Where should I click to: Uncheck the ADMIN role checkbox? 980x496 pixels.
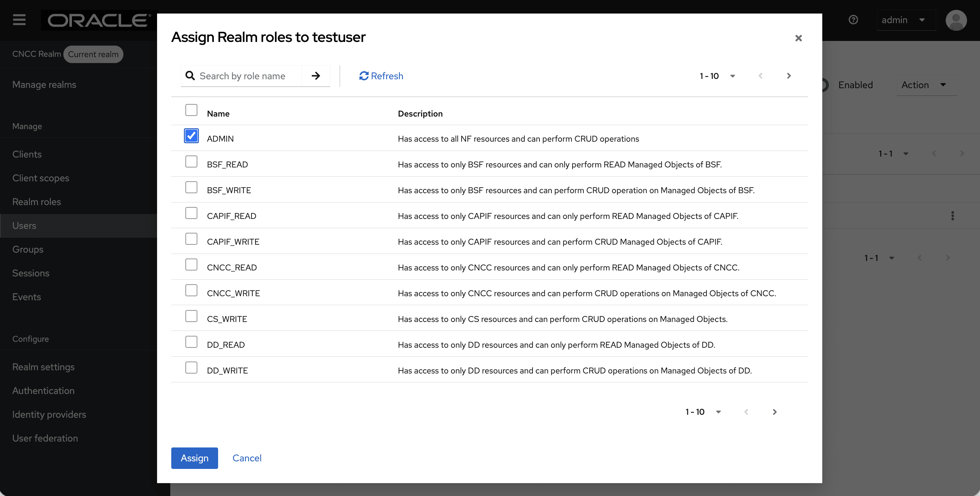191,136
